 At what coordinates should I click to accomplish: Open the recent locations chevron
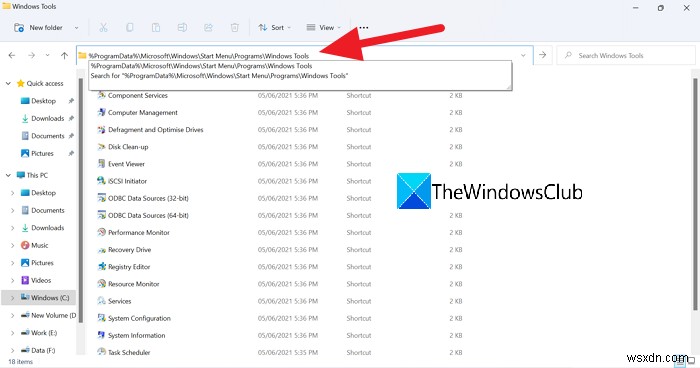pyautogui.click(x=47, y=55)
